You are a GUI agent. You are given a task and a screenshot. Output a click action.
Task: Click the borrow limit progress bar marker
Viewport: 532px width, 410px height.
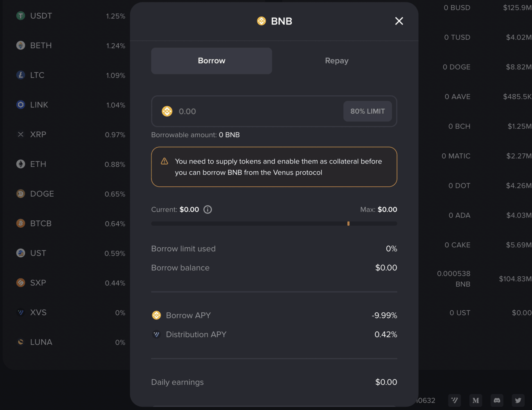click(348, 224)
